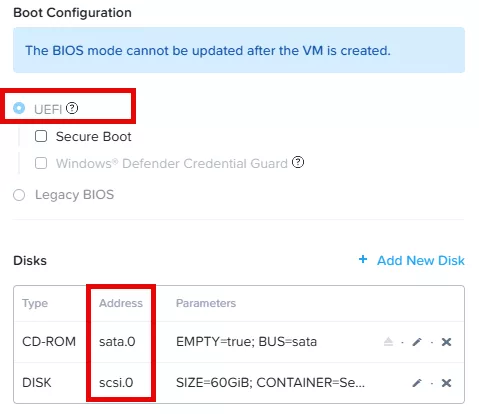Image resolution: width=479 pixels, height=414 pixels.
Task: Enable the Secure Boot checkbox
Action: click(x=41, y=136)
